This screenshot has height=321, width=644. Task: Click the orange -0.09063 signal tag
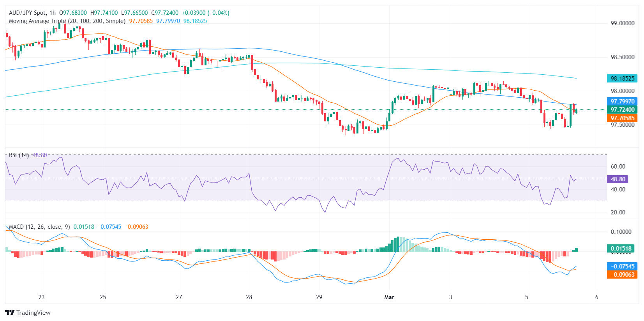pyautogui.click(x=622, y=275)
